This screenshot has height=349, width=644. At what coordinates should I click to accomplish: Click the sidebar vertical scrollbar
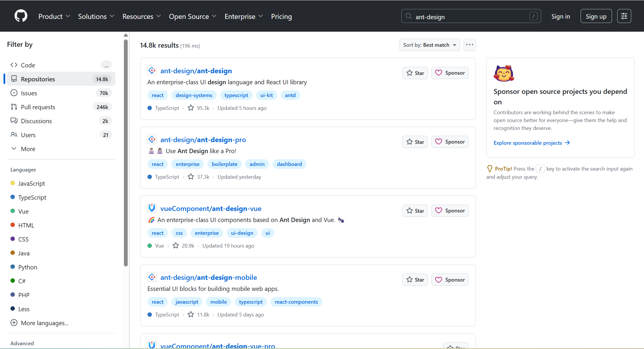click(126, 153)
